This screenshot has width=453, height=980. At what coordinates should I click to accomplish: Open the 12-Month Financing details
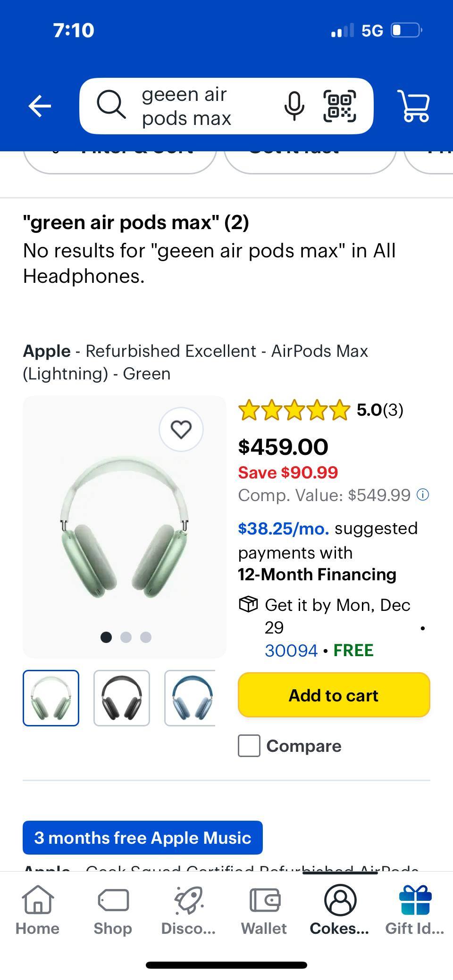[x=317, y=575]
